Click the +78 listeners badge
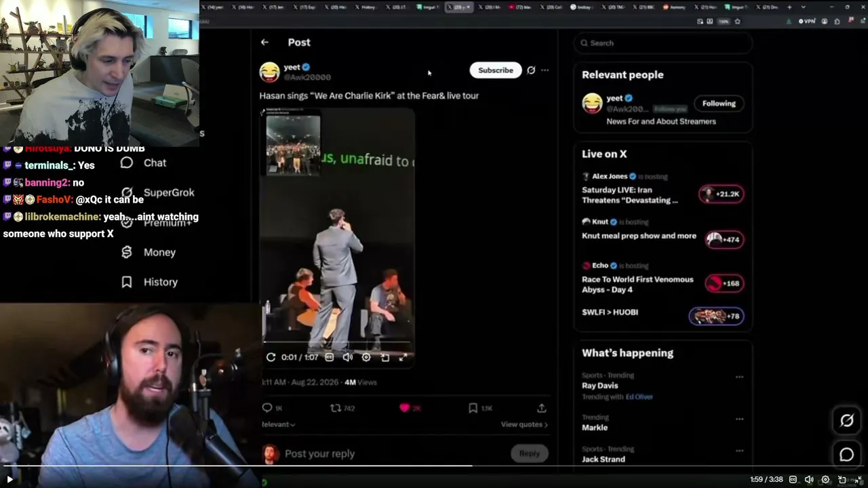This screenshot has width=868, height=488. [717, 316]
